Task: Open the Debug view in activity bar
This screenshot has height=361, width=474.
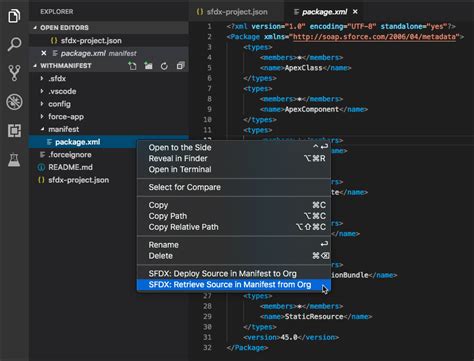Action: pos(14,102)
